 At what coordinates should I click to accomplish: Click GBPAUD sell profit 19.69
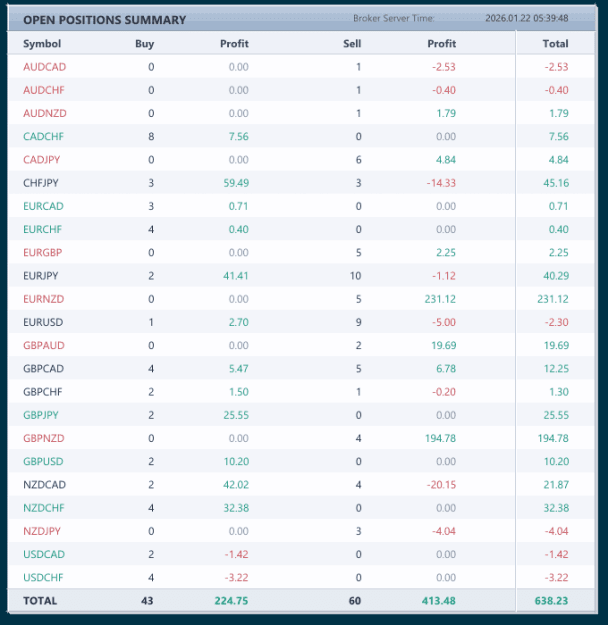pos(443,345)
